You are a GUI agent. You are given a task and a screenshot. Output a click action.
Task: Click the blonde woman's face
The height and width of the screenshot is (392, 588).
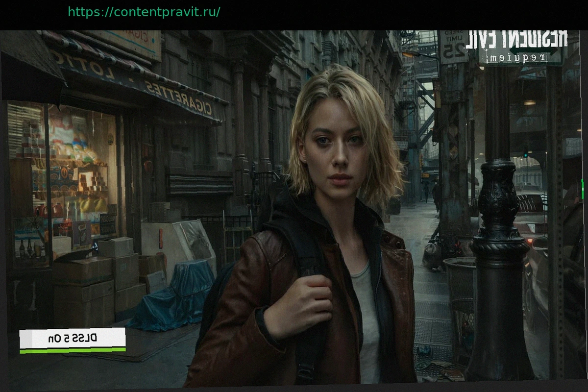click(x=334, y=152)
